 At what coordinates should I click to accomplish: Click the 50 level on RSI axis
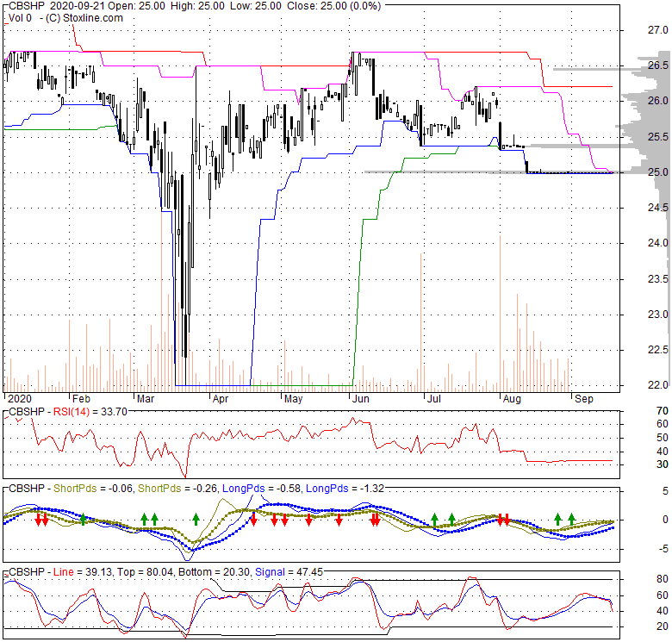click(663, 438)
